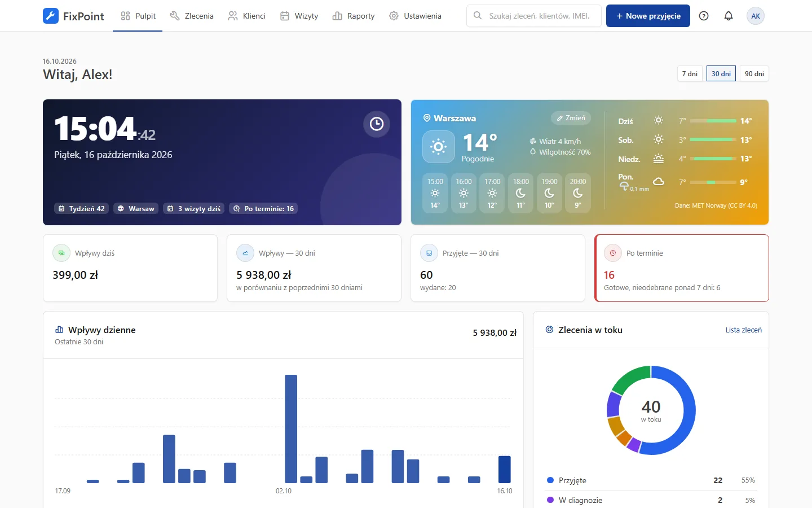Screen dimensions: 812x508
Task: Click the Po terminie alarm icon card
Action: pyautogui.click(x=613, y=253)
